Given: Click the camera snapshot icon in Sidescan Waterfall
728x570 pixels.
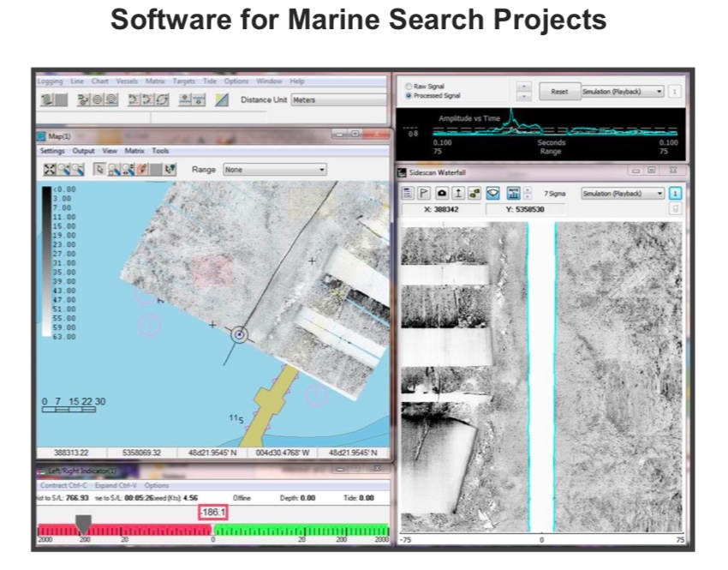Looking at the screenshot, I should pyautogui.click(x=442, y=193).
